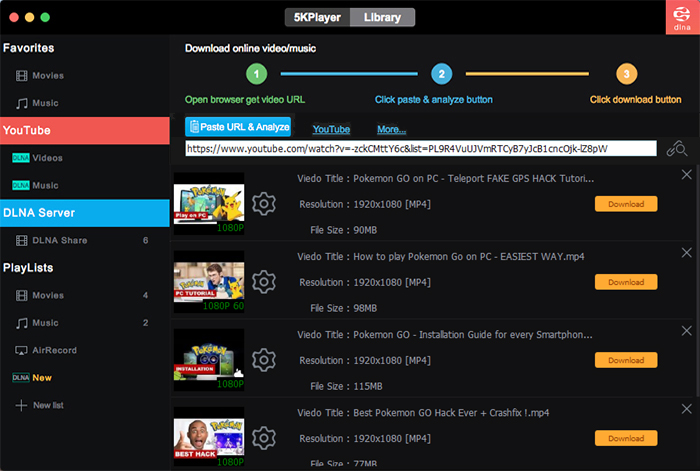Click the video list vertical scrollbar
The width and height of the screenshot is (700, 471).
[x=697, y=281]
